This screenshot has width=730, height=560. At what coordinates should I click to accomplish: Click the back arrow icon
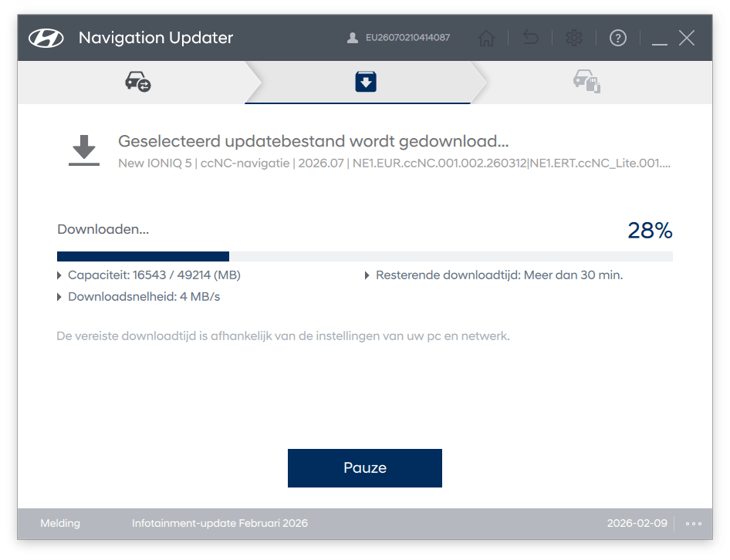530,37
